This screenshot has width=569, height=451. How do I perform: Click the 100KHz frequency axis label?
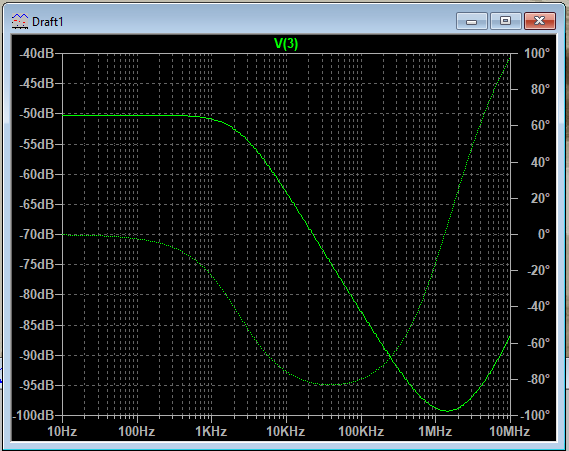[x=361, y=431]
